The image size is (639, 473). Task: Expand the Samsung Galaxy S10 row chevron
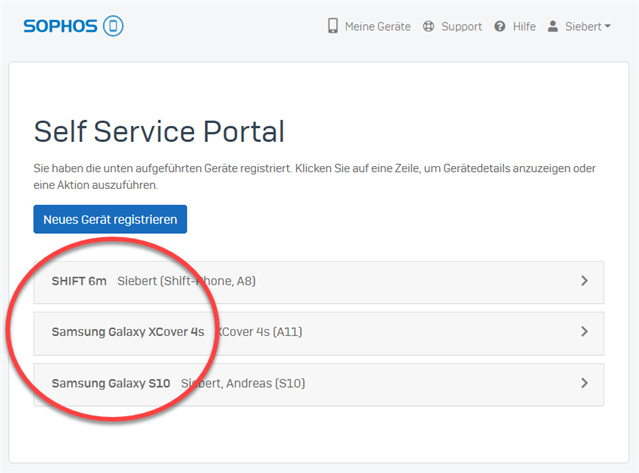point(584,383)
